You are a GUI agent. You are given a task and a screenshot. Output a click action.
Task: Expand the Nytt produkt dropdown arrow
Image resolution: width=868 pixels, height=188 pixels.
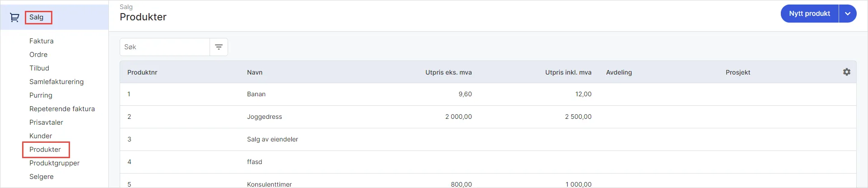pyautogui.click(x=847, y=14)
